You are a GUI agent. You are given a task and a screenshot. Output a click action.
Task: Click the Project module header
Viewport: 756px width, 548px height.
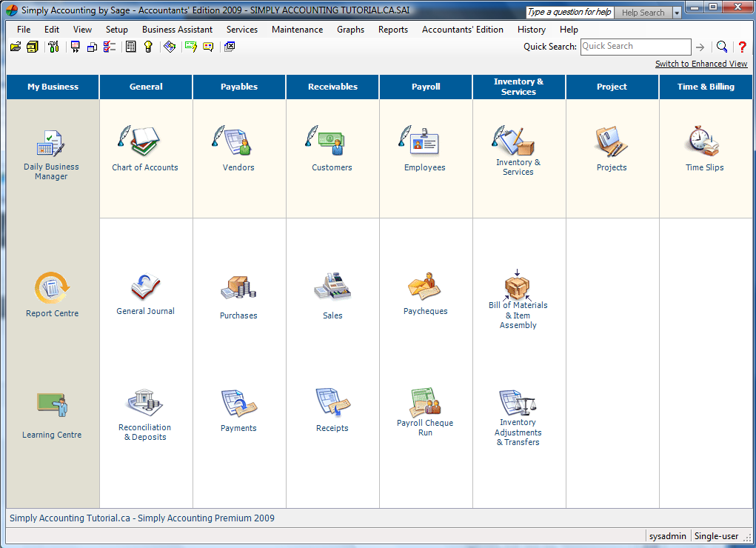coord(612,87)
